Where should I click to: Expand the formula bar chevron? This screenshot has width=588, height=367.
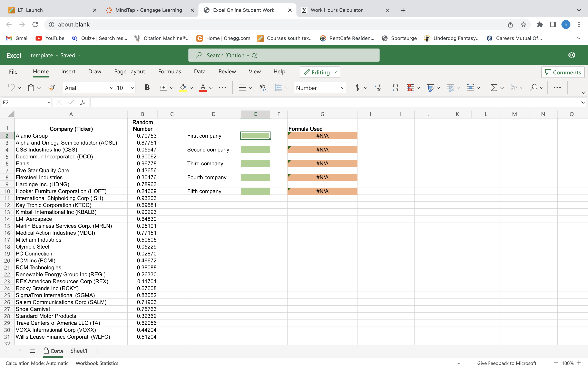click(583, 102)
